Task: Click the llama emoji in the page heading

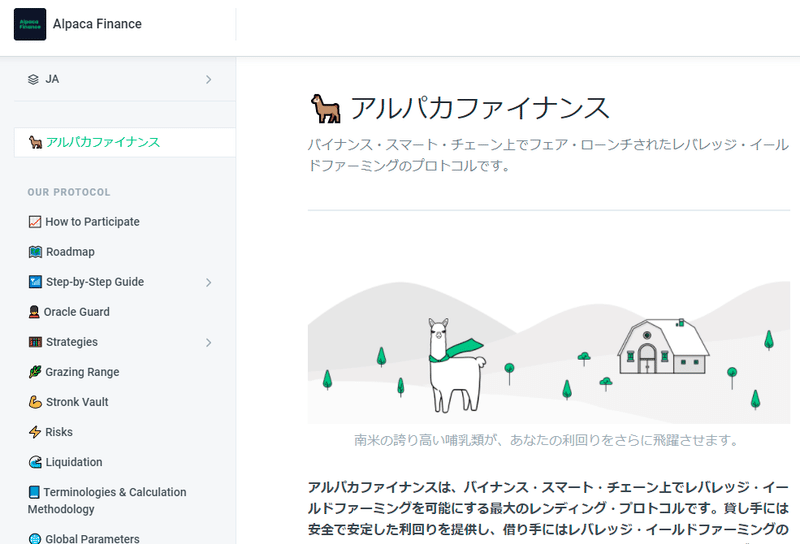Action: point(326,109)
